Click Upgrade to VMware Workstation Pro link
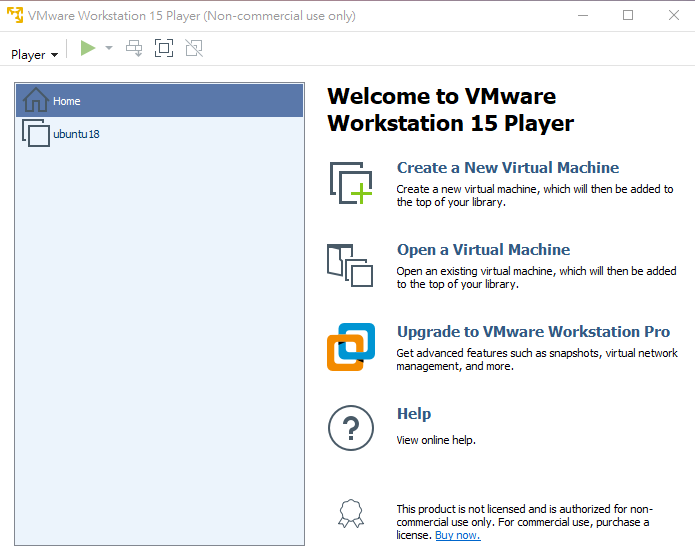 coord(533,331)
